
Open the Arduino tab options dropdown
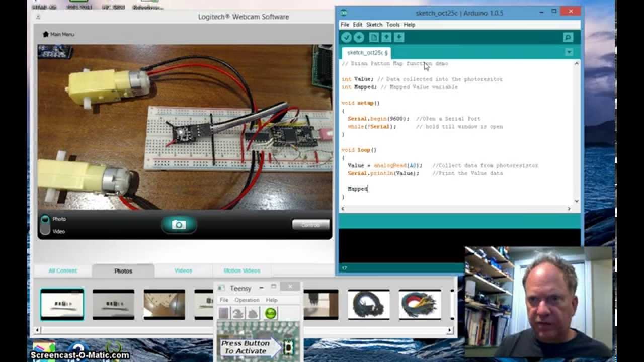click(569, 52)
